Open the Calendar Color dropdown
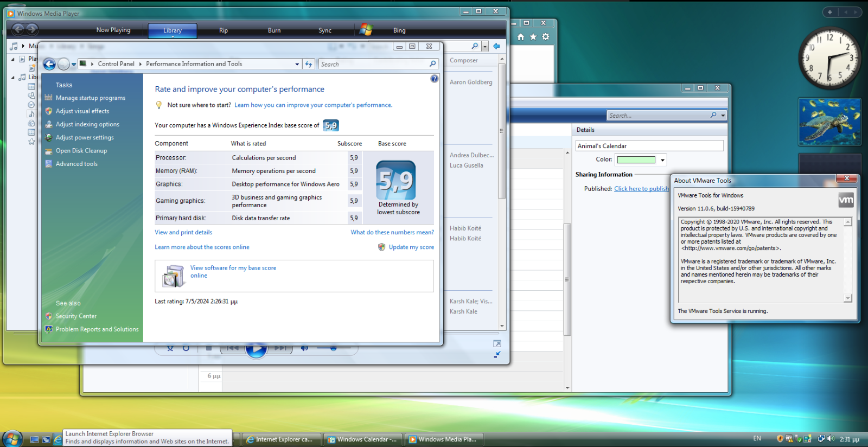The height and width of the screenshot is (447, 868). (662, 160)
